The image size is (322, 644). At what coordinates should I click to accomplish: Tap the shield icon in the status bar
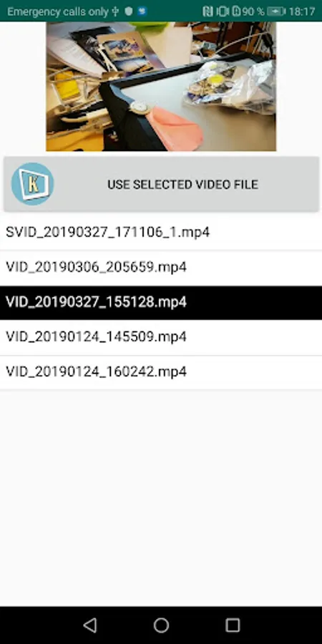coord(129,11)
